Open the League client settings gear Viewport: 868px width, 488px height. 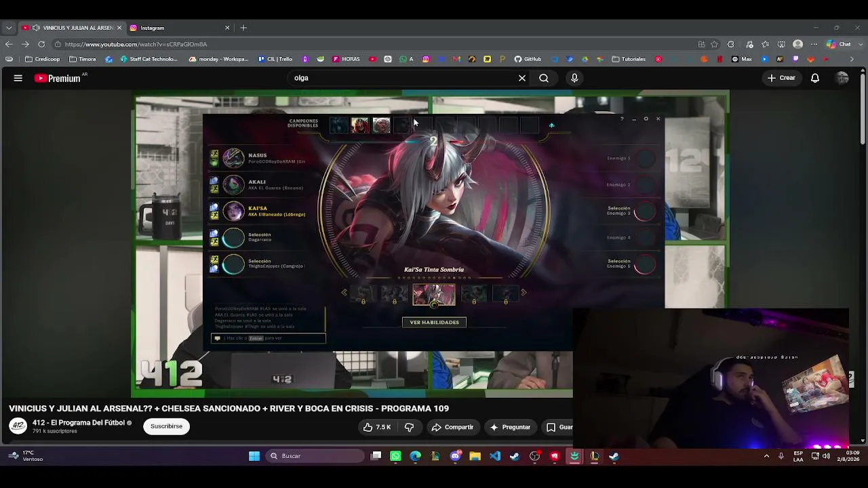point(646,119)
